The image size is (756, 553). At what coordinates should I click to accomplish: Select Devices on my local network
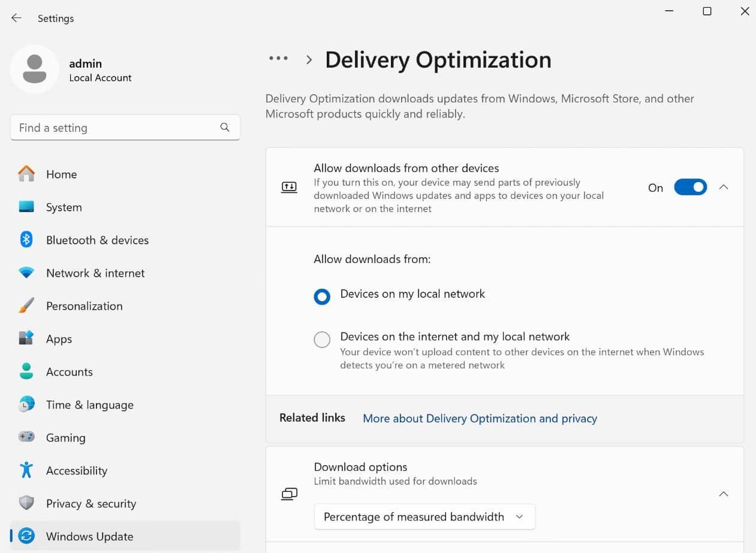click(322, 297)
